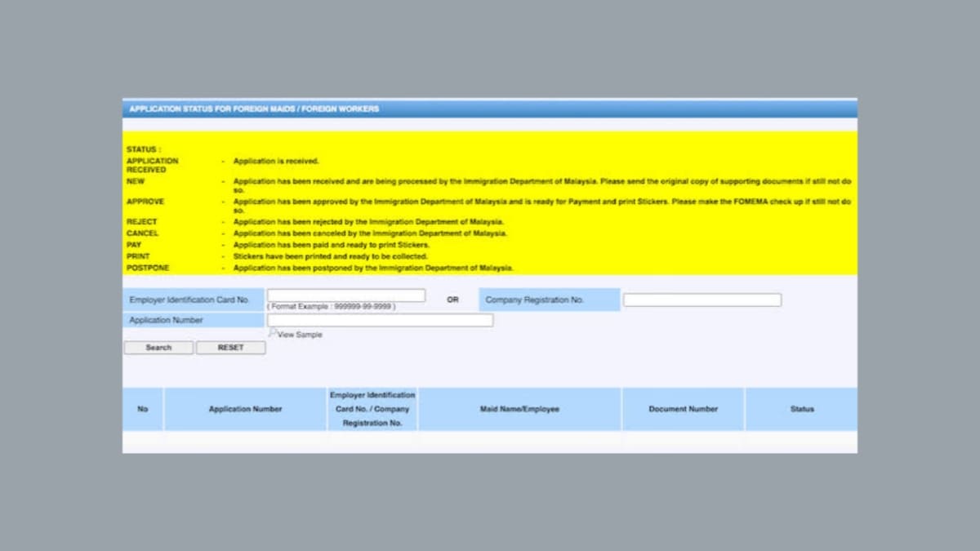Click the magnifier icon beside View Sample

273,333
